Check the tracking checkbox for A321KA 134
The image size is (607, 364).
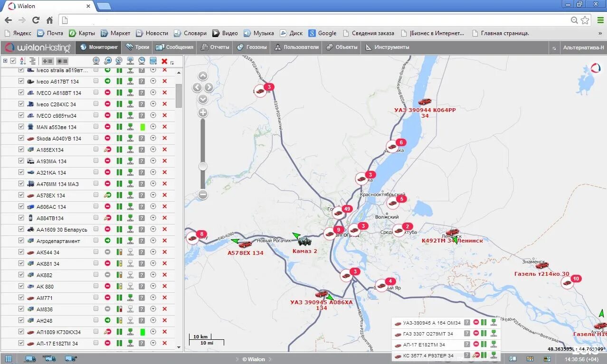[x=96, y=172]
